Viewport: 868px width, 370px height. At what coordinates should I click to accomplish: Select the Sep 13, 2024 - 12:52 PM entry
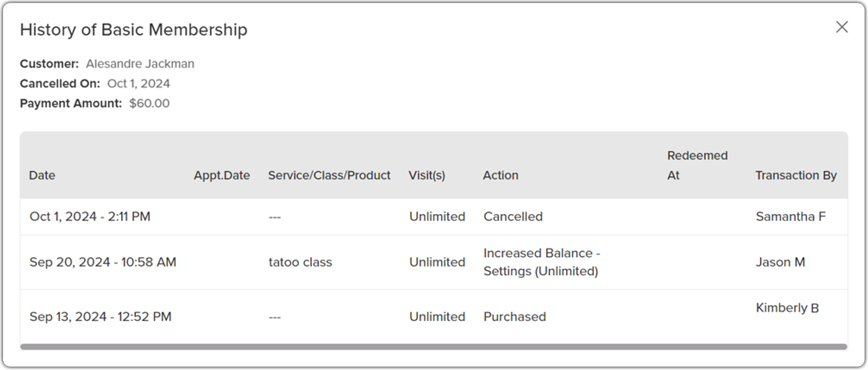[100, 317]
